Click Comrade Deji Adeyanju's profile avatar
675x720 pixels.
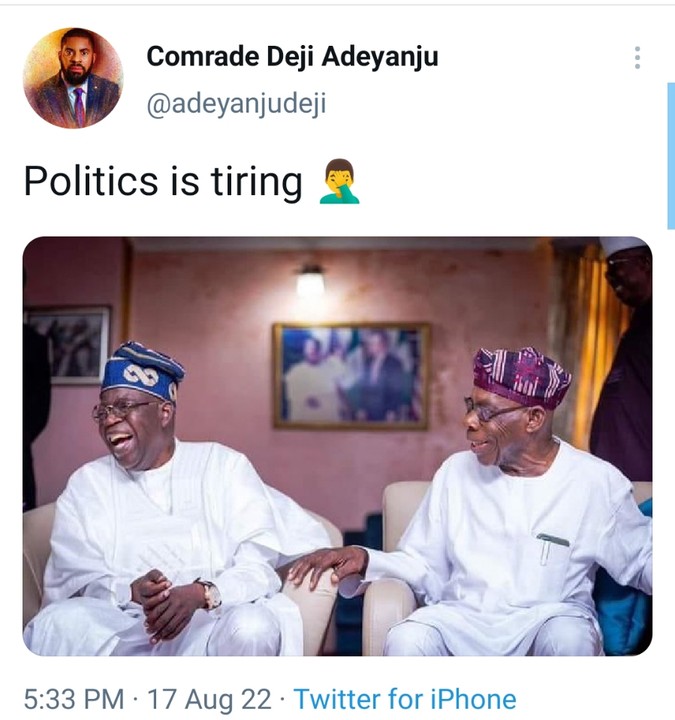tap(73, 78)
